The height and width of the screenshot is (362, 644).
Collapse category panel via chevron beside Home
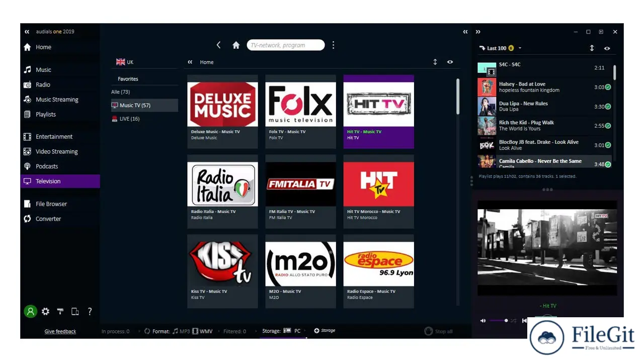[x=190, y=62]
